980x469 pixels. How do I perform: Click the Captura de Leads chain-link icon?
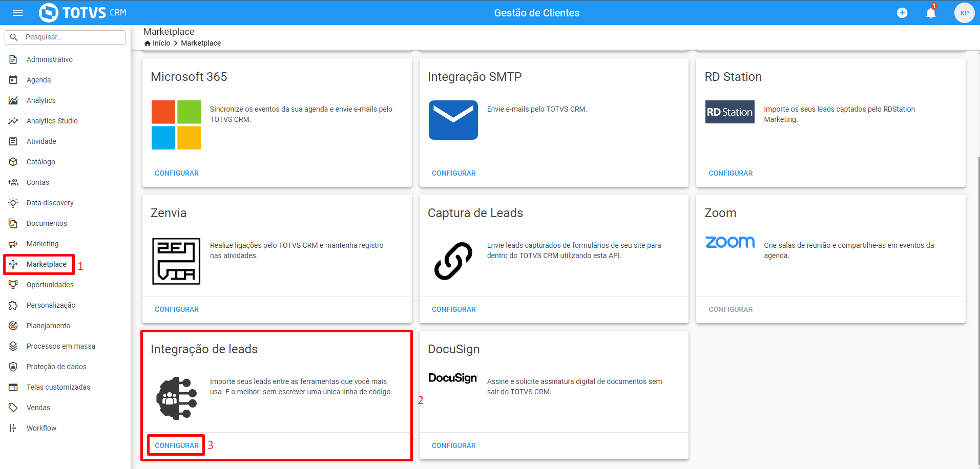coord(453,261)
